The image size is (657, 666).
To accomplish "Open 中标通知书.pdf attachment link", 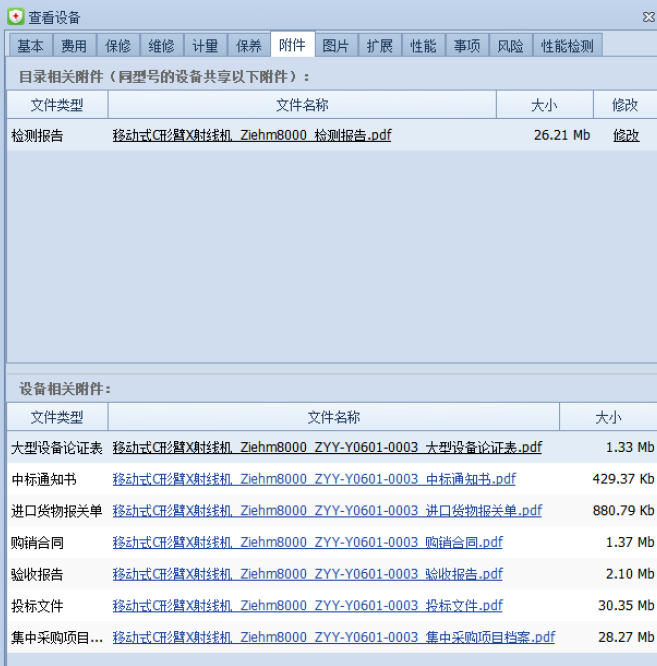I will [314, 479].
